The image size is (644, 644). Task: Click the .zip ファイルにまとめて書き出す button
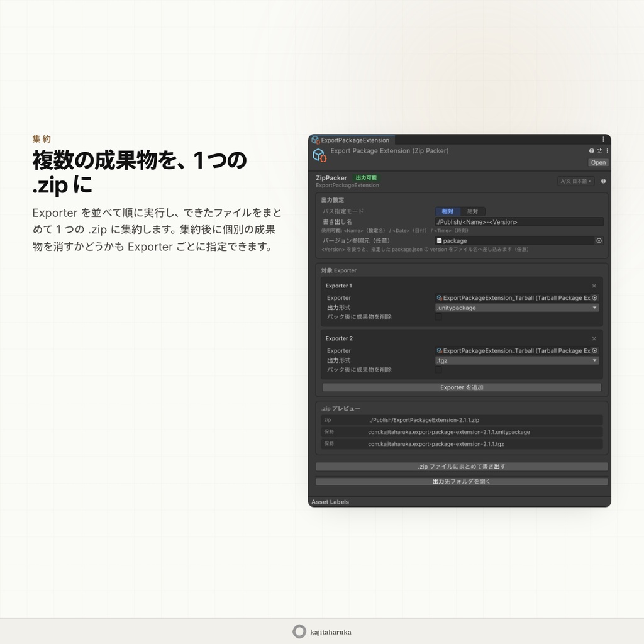point(462,467)
